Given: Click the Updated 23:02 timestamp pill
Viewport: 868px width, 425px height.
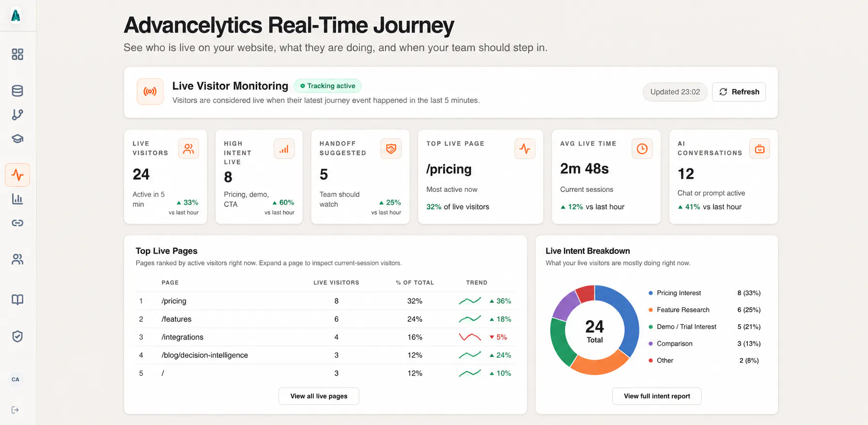Looking at the screenshot, I should 675,92.
